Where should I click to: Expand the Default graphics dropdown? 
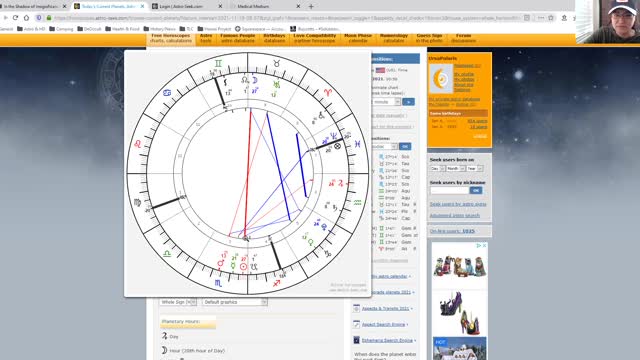(235, 302)
